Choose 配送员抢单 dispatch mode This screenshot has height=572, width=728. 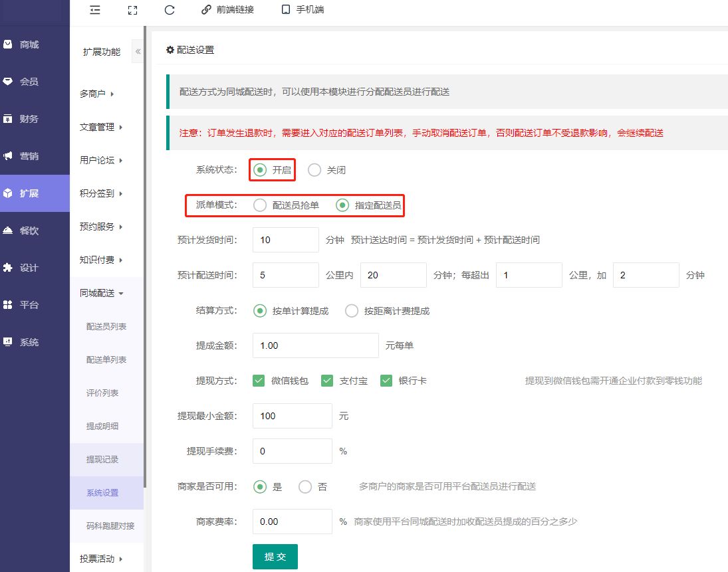(260, 205)
